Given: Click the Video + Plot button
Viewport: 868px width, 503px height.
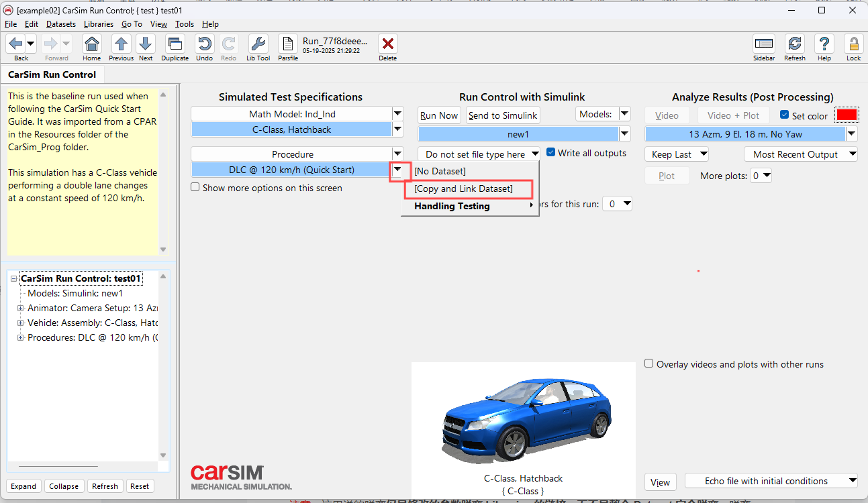Looking at the screenshot, I should [x=733, y=115].
